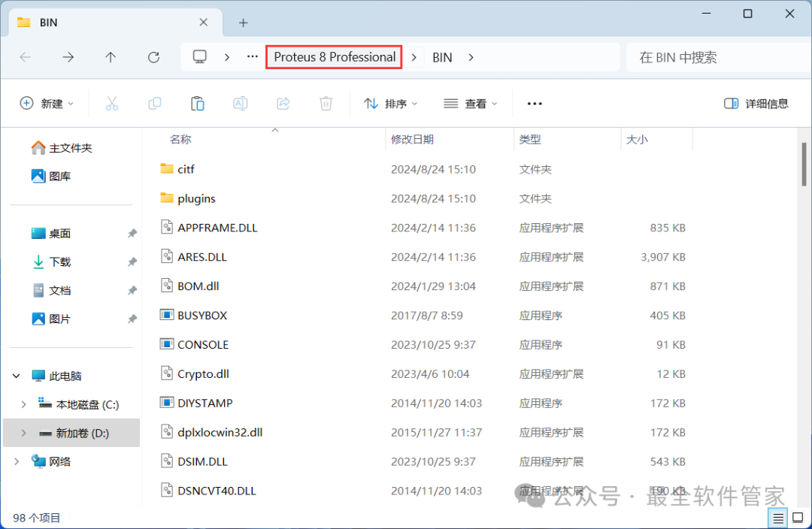The height and width of the screenshot is (529, 812).
Task: Open the 排序 (Sort) dropdown menu
Action: pos(390,104)
